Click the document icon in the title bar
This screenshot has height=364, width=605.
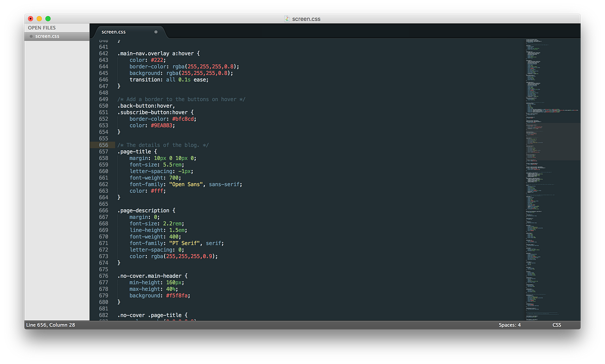286,18
